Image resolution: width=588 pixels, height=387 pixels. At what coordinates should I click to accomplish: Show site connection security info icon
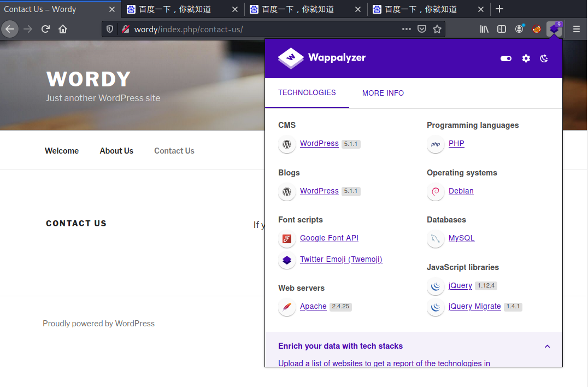126,30
